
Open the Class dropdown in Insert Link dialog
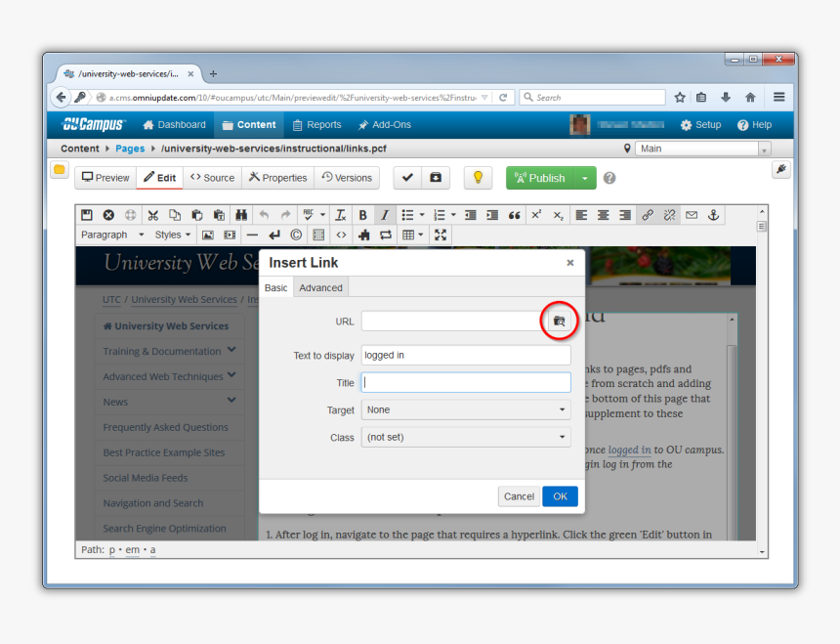point(466,437)
